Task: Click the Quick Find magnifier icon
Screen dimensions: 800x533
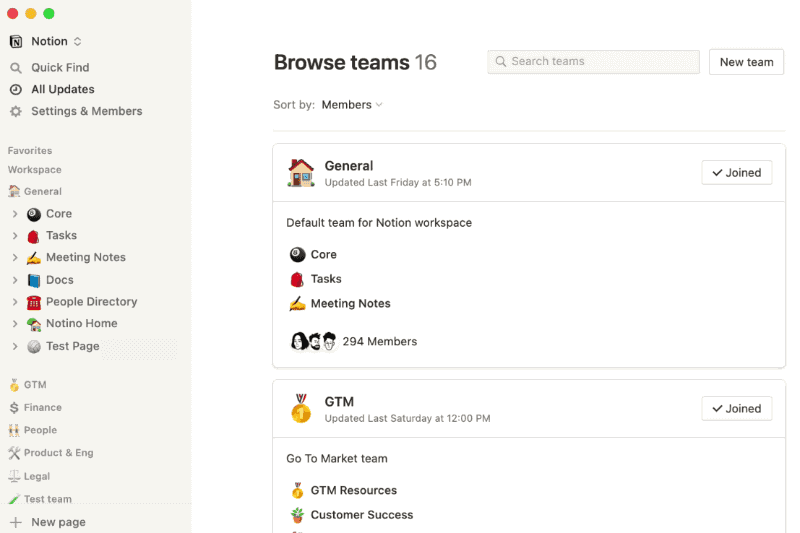Action: pyautogui.click(x=16, y=68)
